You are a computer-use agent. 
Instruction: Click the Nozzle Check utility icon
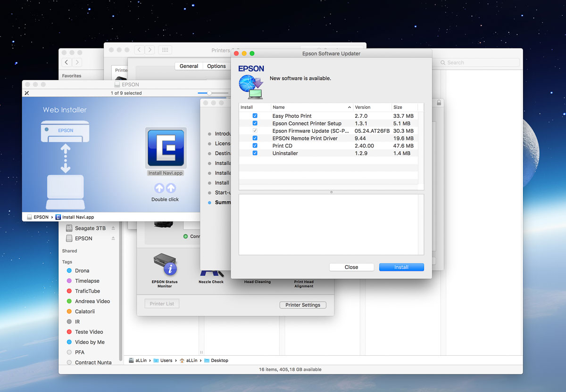pos(211,273)
